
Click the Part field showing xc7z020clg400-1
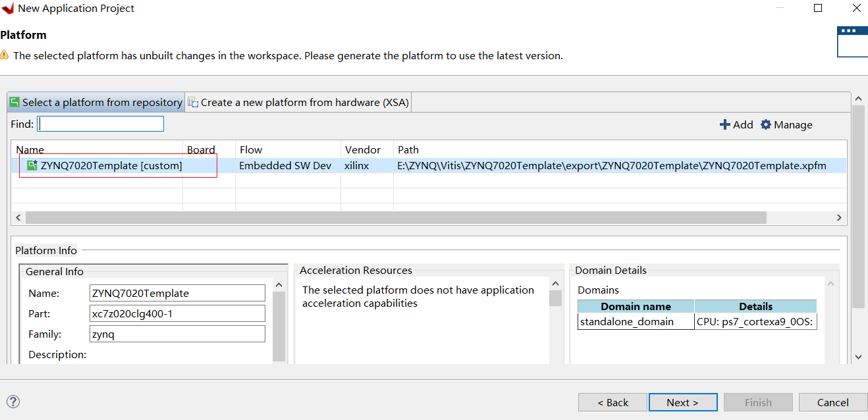[177, 314]
